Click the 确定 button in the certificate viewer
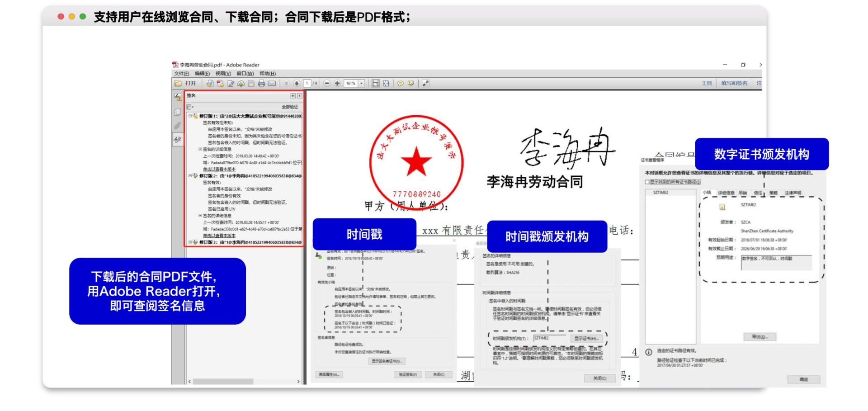Viewport: 868px width, 411px height. point(803,379)
